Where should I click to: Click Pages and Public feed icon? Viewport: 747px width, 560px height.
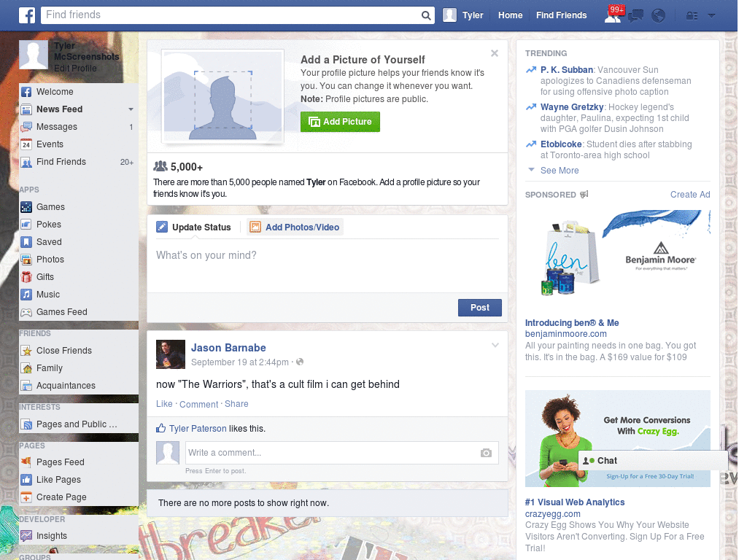[26, 425]
